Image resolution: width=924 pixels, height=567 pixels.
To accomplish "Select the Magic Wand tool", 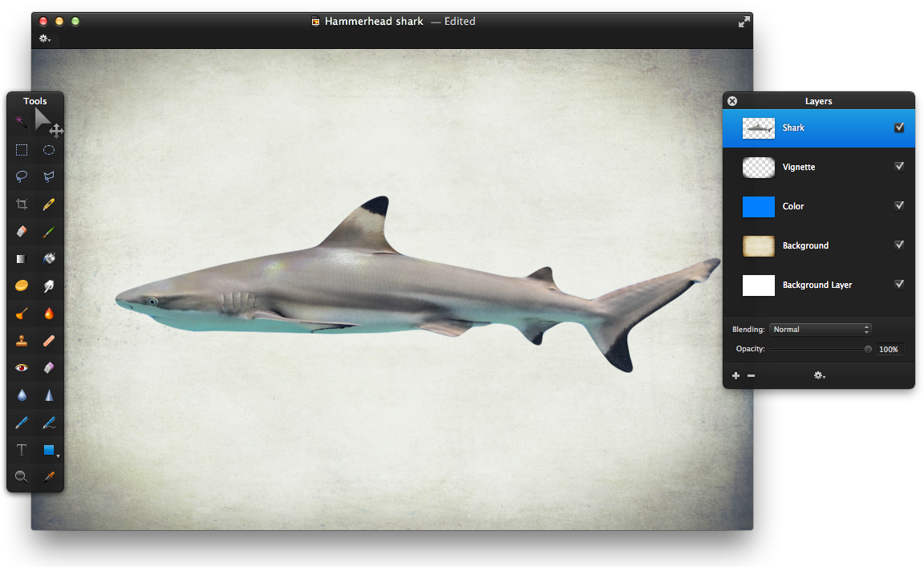I will (21, 122).
